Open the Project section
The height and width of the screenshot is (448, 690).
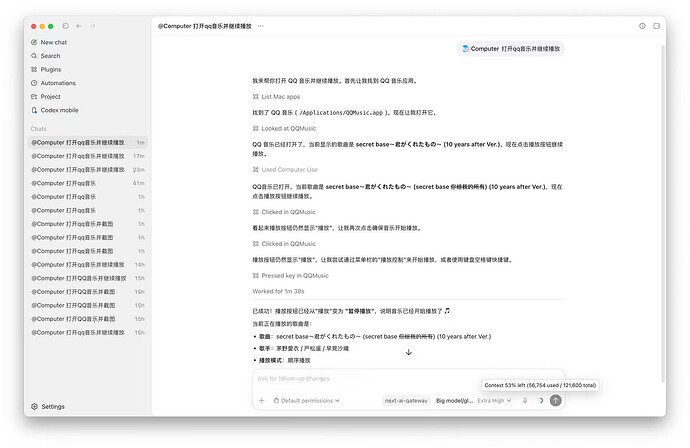(x=50, y=97)
